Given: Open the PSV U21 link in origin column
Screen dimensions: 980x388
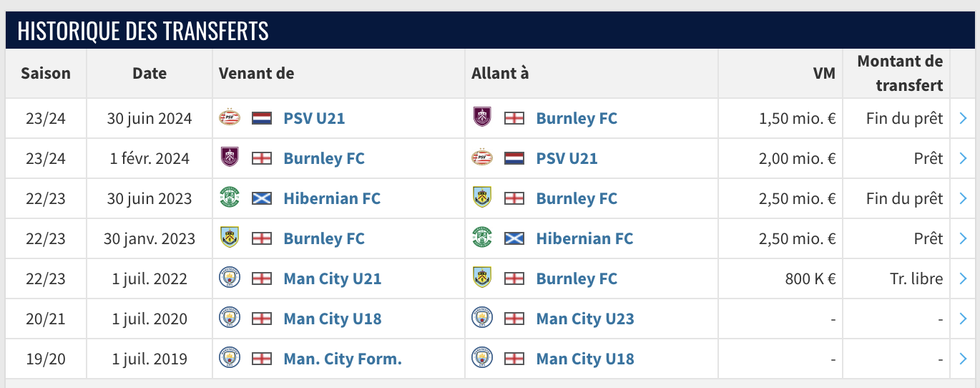Looking at the screenshot, I should click(x=314, y=118).
